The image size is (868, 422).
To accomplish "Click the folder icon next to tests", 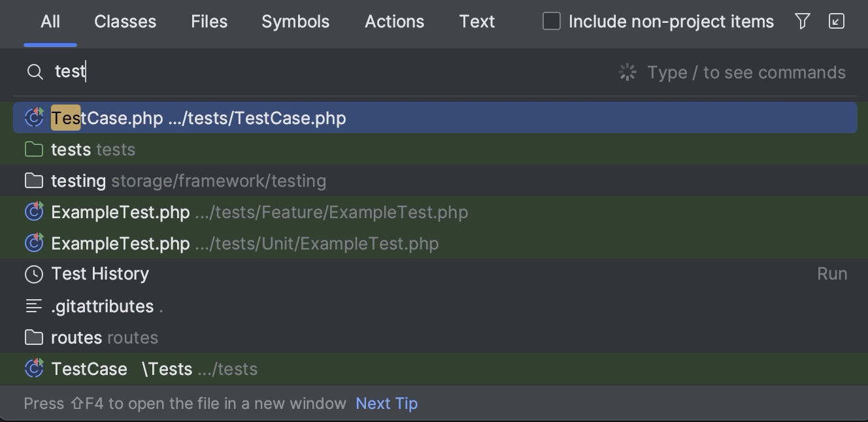I will (x=33, y=149).
